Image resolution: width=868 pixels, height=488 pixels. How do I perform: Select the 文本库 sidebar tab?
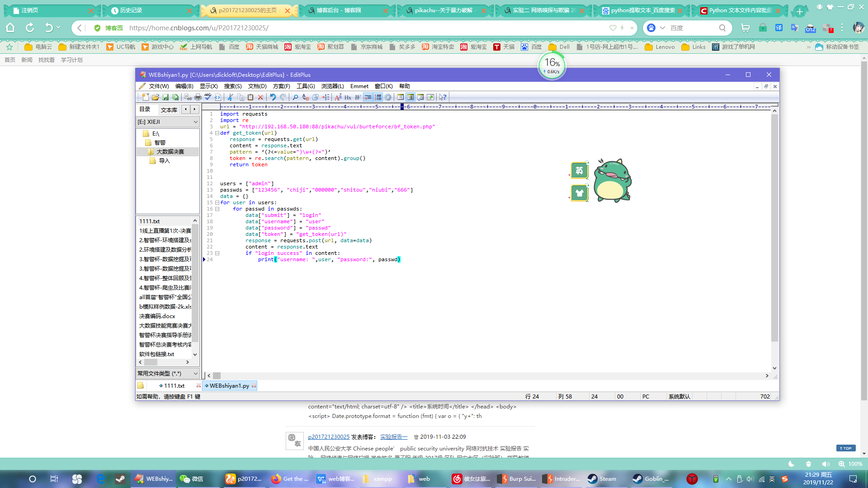tap(169, 110)
